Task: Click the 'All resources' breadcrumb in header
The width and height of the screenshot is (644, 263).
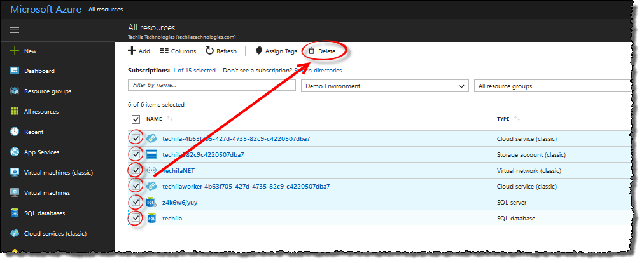Action: (x=106, y=9)
